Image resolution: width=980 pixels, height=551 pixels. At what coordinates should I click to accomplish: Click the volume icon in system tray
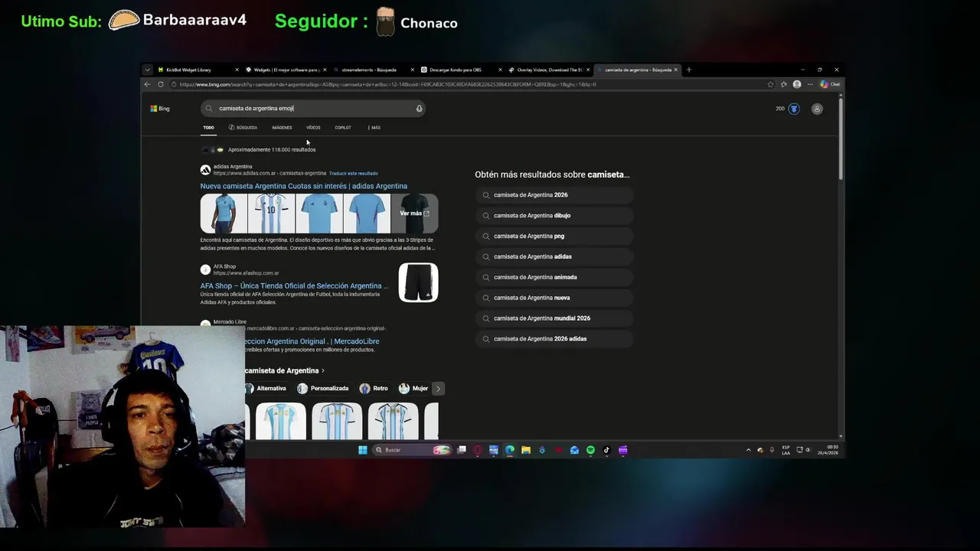808,450
